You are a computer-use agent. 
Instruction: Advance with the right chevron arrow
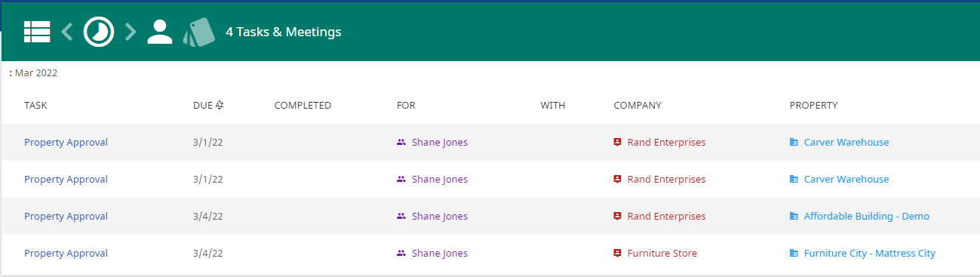131,32
